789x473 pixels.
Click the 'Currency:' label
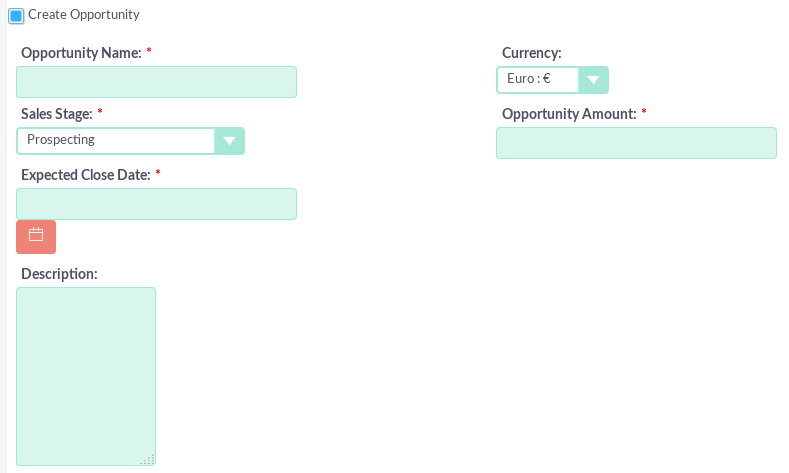click(531, 53)
